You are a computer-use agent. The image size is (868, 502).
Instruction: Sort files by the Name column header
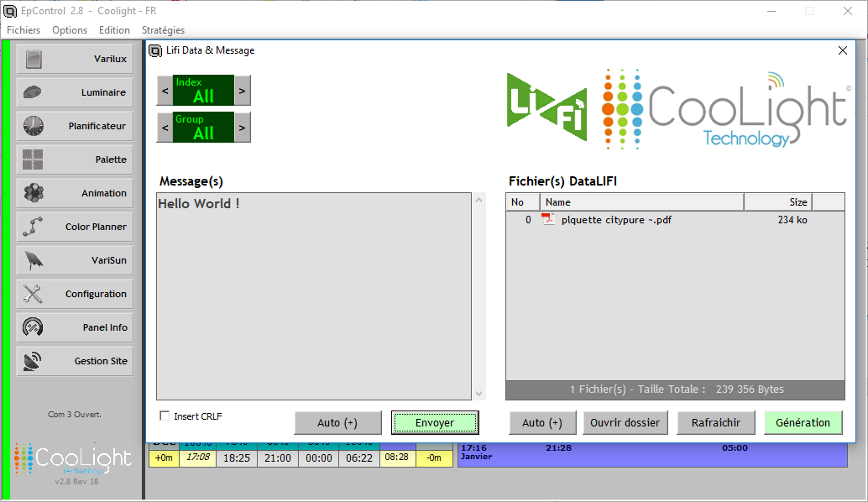click(x=641, y=202)
